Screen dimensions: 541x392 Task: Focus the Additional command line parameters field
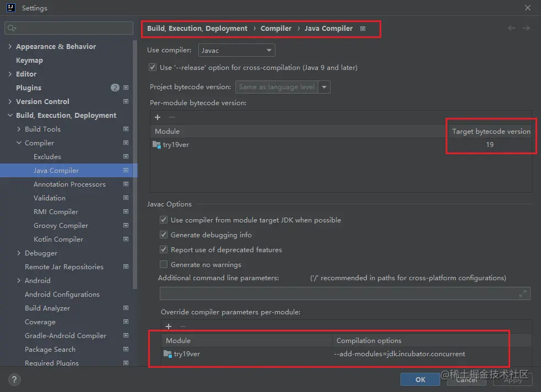[345, 293]
